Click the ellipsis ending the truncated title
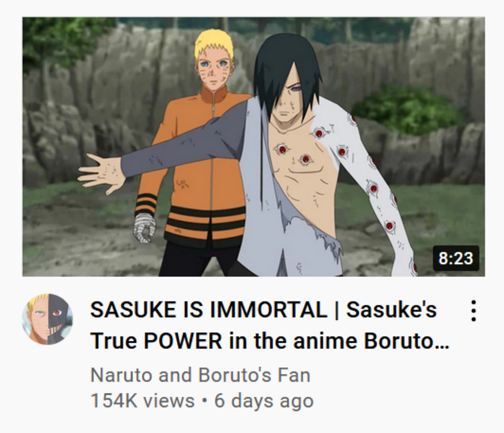 (443, 348)
